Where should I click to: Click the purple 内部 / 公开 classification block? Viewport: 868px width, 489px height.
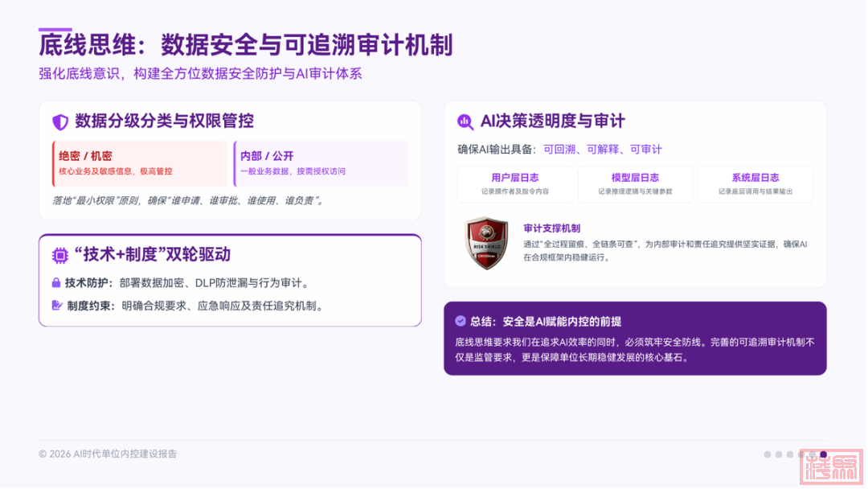(x=321, y=163)
